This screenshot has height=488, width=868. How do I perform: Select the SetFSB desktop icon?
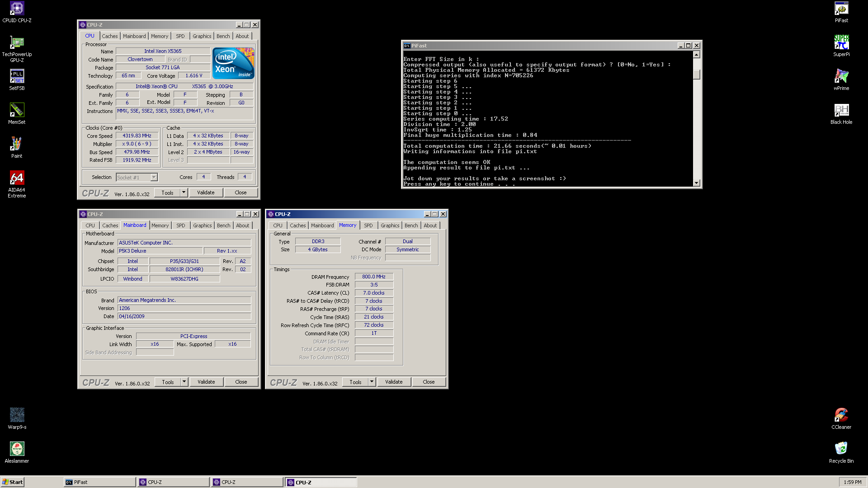click(x=17, y=80)
